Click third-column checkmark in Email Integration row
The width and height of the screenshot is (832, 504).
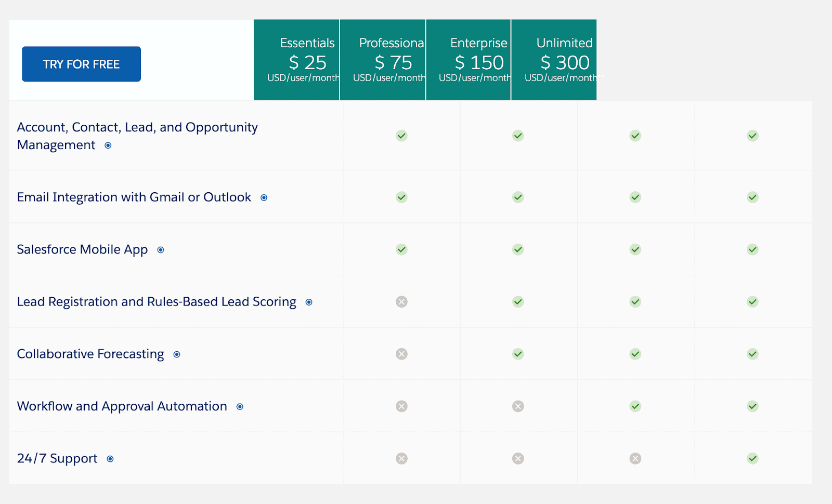635,197
